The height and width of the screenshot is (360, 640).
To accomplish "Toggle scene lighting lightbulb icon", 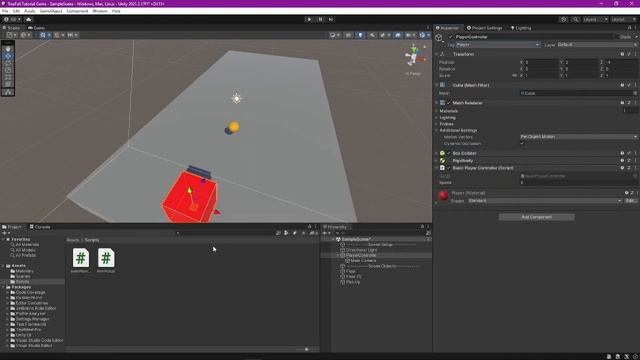I will click(x=360, y=35).
